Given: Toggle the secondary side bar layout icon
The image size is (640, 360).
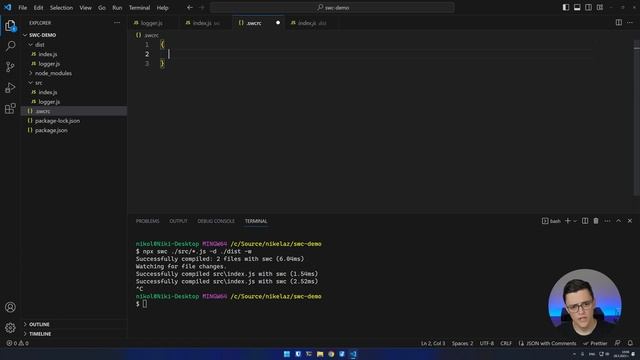Looking at the screenshot, I should pyautogui.click(x=589, y=7).
